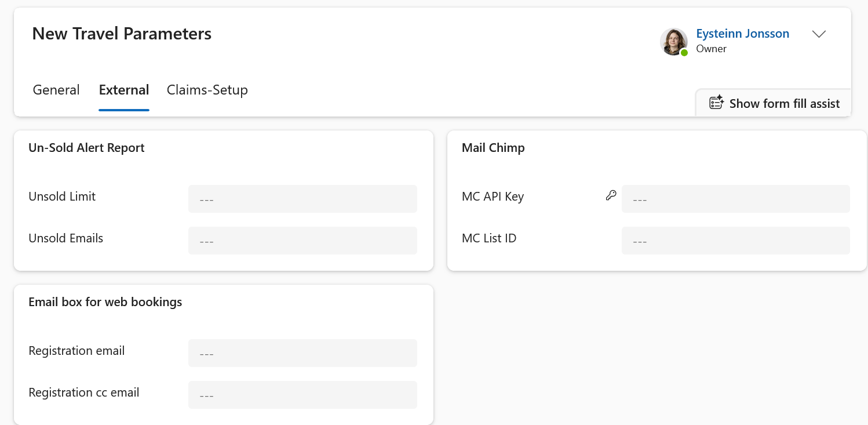Select the MC API Key input field

click(x=736, y=199)
